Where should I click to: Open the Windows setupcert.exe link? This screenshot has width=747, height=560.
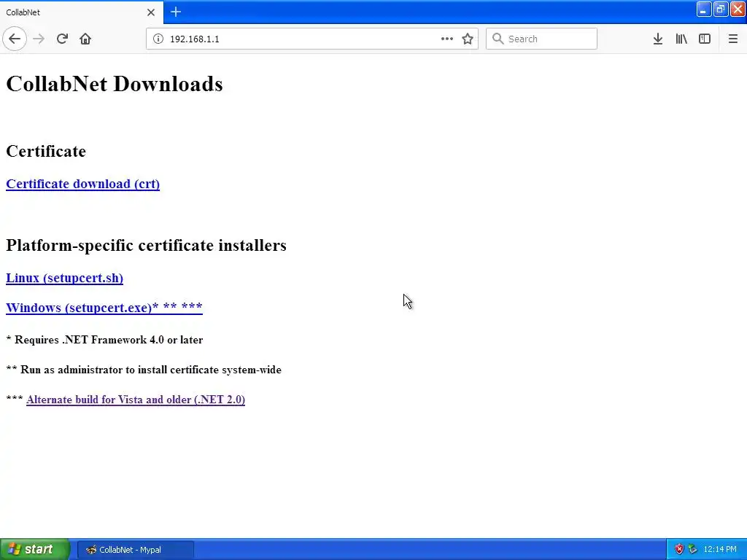click(x=104, y=307)
